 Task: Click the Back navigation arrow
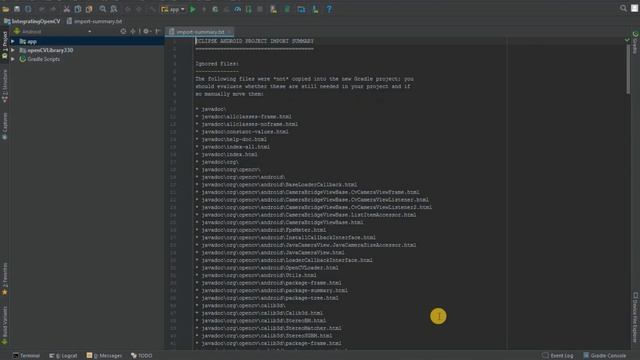(128, 9)
